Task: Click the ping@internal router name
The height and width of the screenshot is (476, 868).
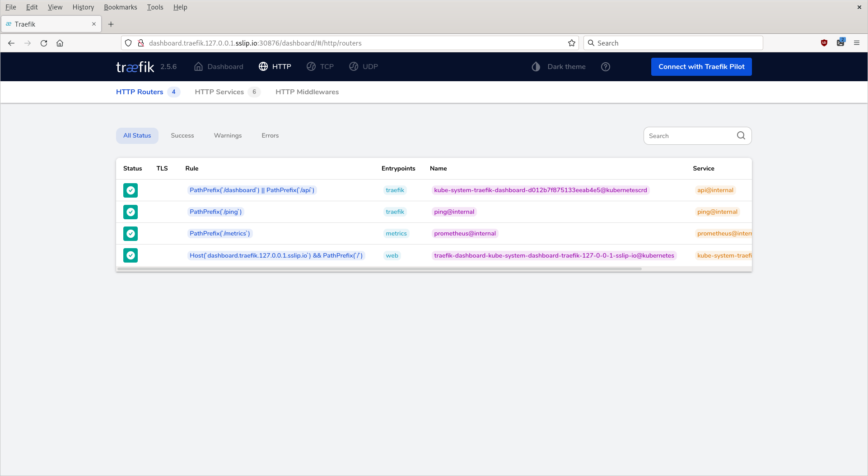Action: tap(454, 212)
